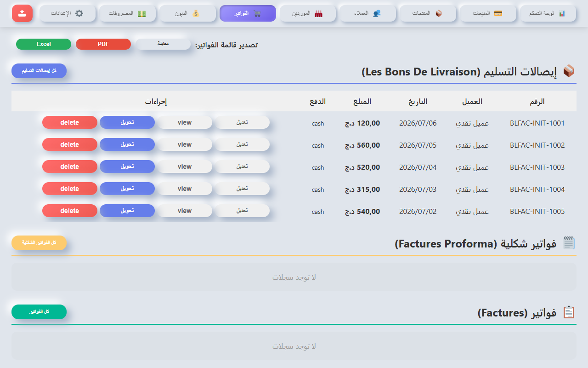This screenshot has width=588, height=368.
Task: View delivery note BLFAC-INIT-1002
Action: [185, 144]
